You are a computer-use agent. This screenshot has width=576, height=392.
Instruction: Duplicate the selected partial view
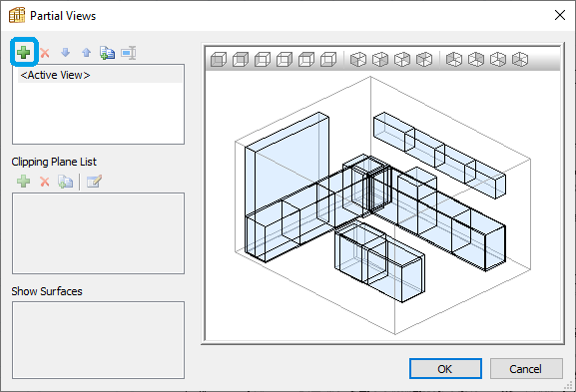coord(107,53)
